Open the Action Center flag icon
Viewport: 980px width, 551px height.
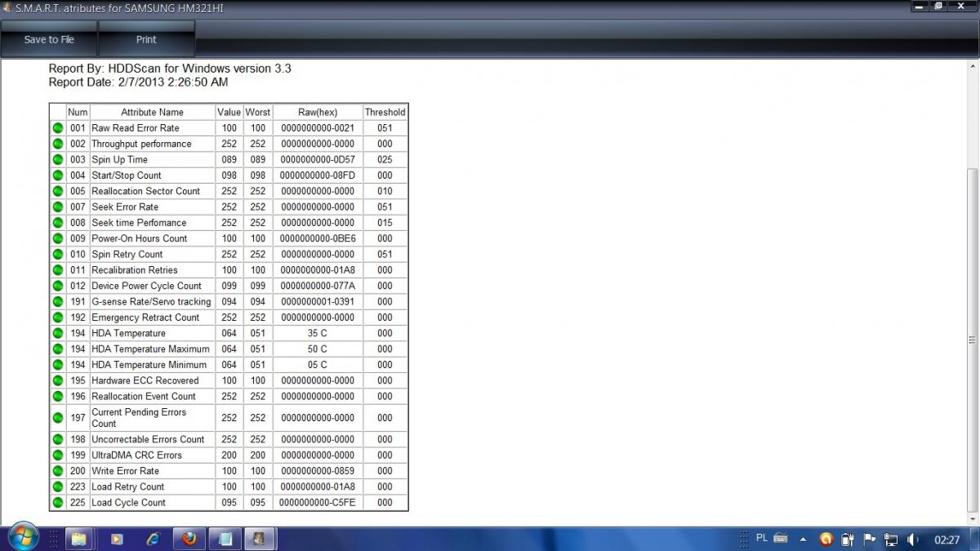click(x=869, y=539)
